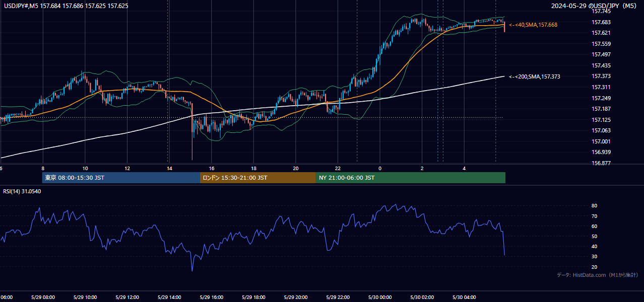Select the 40 SMA 157.668 label
This screenshot has height=302, width=644.
coord(533,25)
